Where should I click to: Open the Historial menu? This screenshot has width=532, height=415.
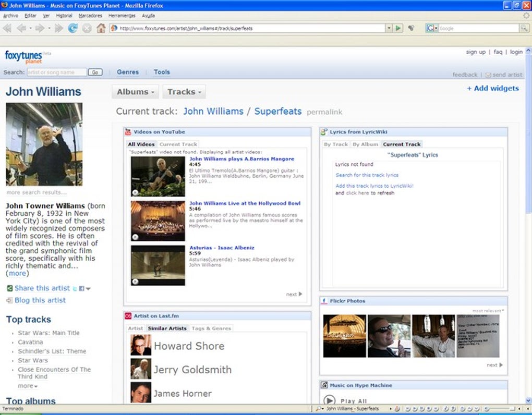pyautogui.click(x=64, y=16)
